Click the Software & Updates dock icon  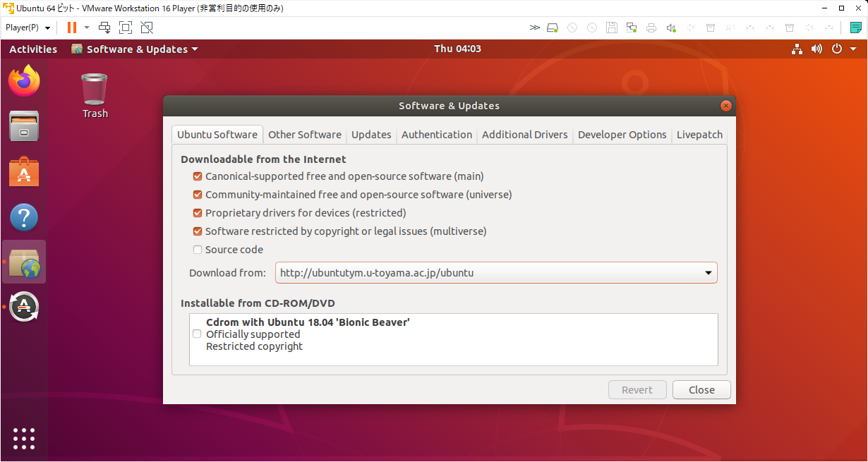[x=24, y=262]
